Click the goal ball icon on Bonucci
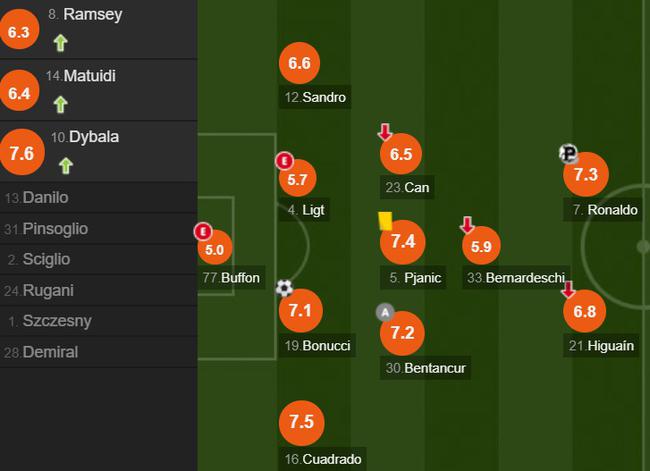650x471 pixels. [284, 288]
